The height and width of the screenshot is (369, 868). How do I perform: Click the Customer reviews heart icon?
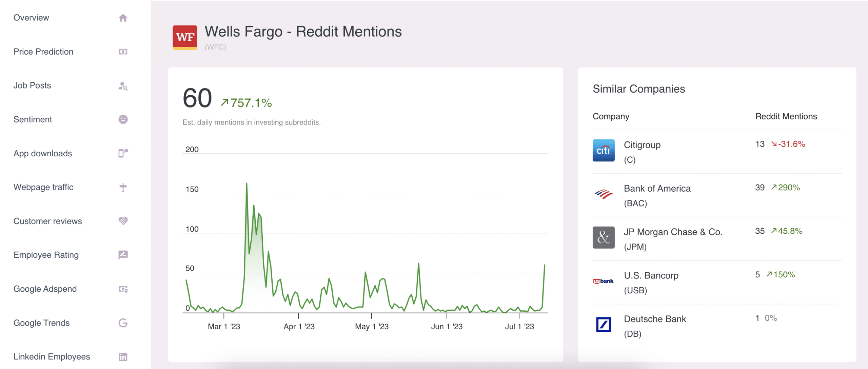(x=123, y=221)
